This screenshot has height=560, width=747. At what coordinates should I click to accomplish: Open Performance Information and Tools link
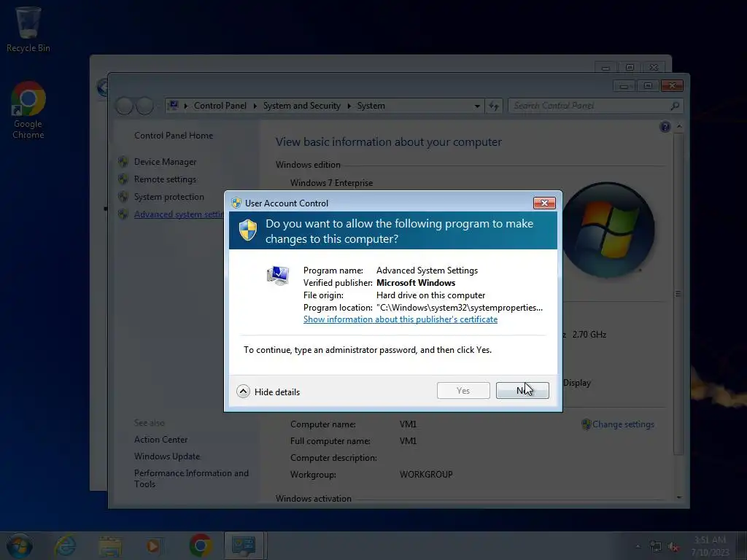[x=191, y=478]
